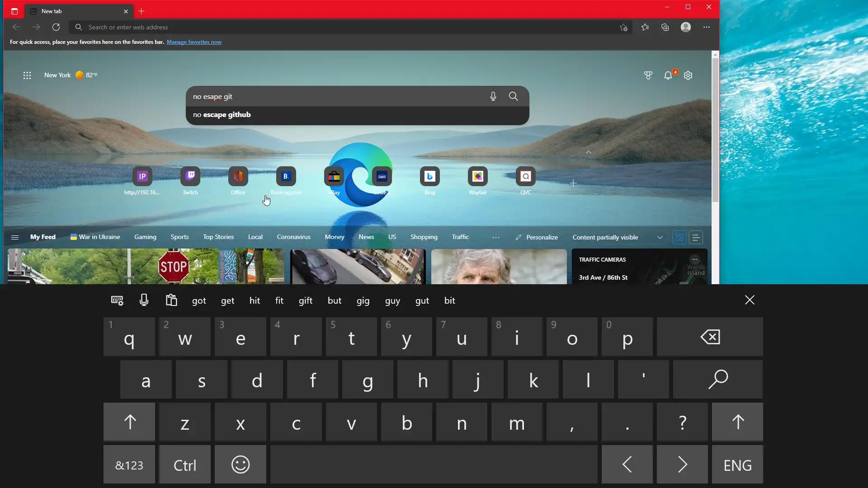Choose the 'gift' keyboard word suggestion

[x=306, y=300]
